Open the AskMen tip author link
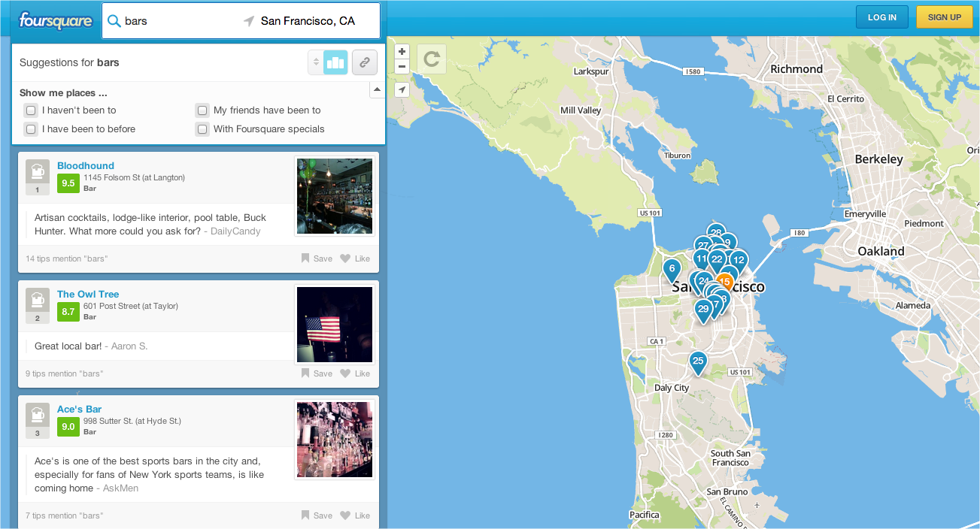This screenshot has height=529, width=980. (x=121, y=488)
